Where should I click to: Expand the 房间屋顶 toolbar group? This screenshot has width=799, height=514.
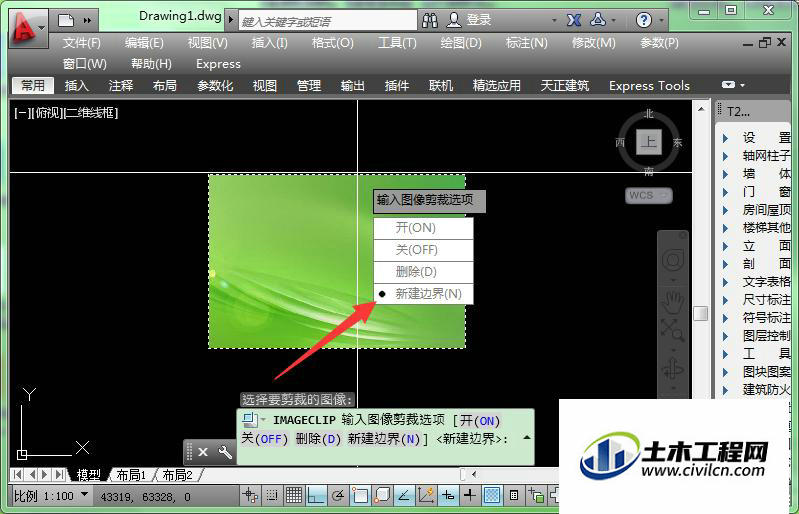tap(725, 210)
